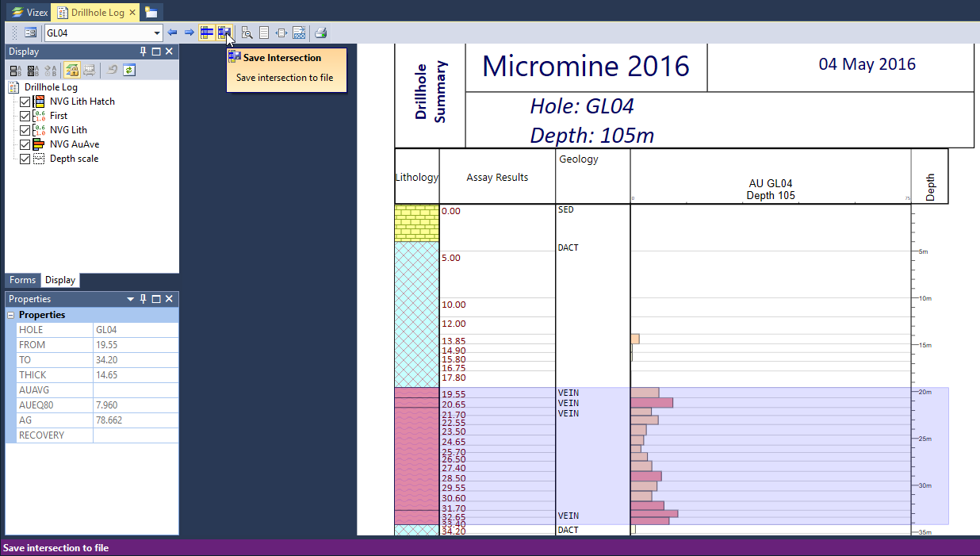Select the Display tab at panel bottom
The height and width of the screenshot is (556, 980).
pos(60,280)
